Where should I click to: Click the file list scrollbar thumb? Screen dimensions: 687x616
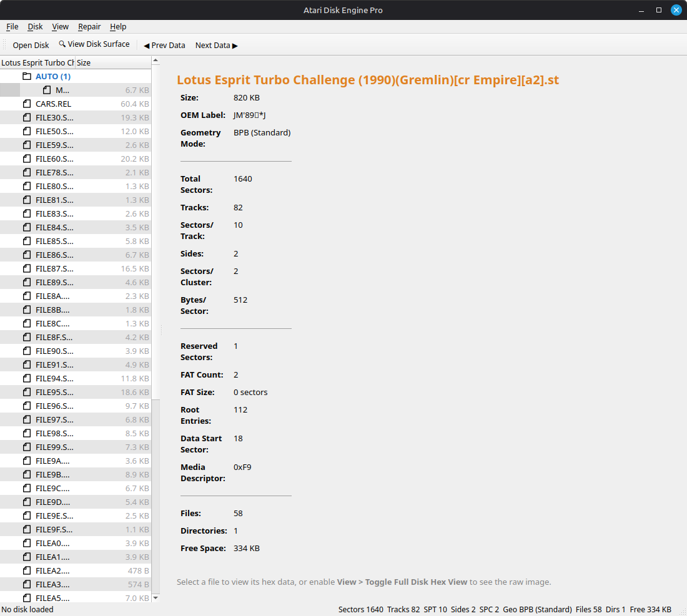(x=155, y=232)
